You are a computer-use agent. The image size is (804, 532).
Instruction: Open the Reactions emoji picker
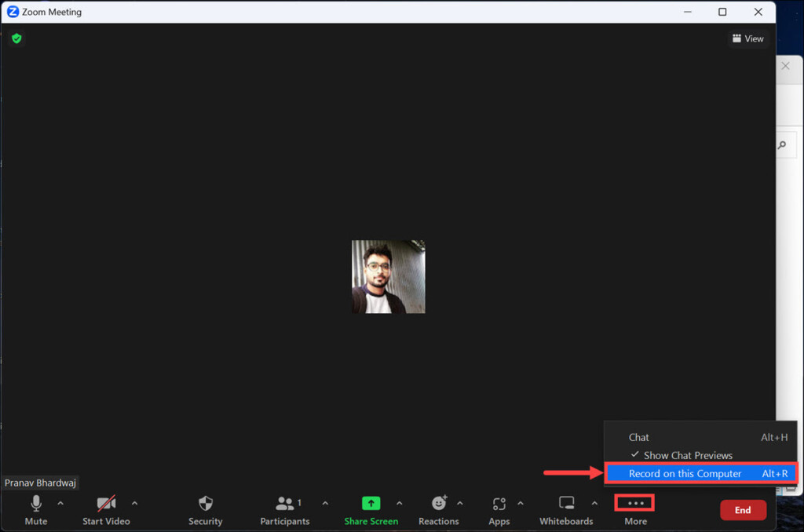pos(439,504)
